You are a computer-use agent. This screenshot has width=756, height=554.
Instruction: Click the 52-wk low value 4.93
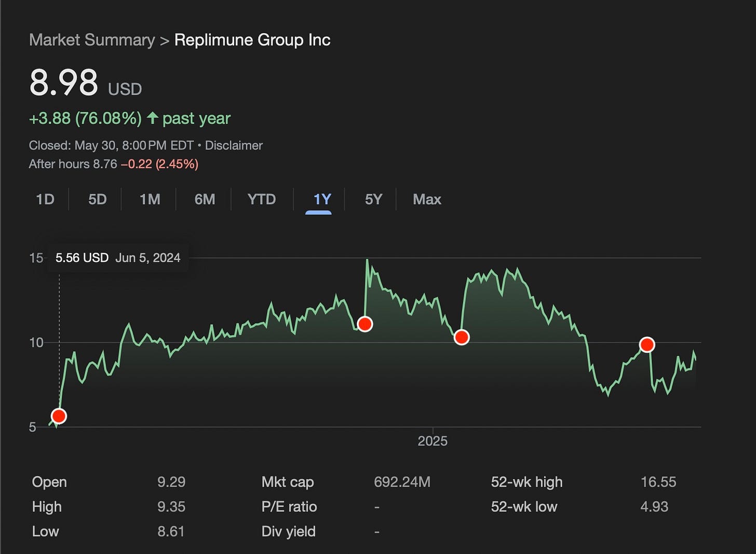pos(654,507)
